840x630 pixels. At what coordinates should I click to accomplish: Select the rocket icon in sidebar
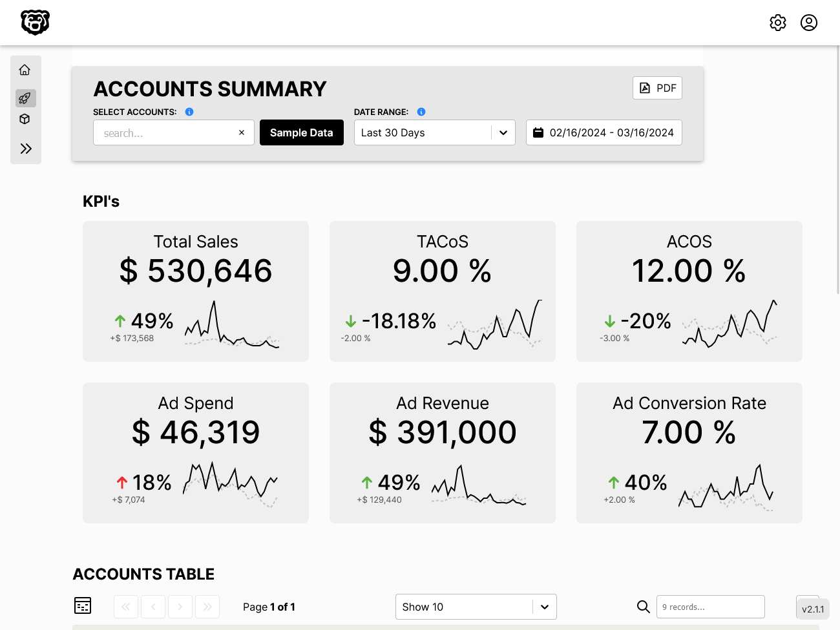pyautogui.click(x=25, y=98)
